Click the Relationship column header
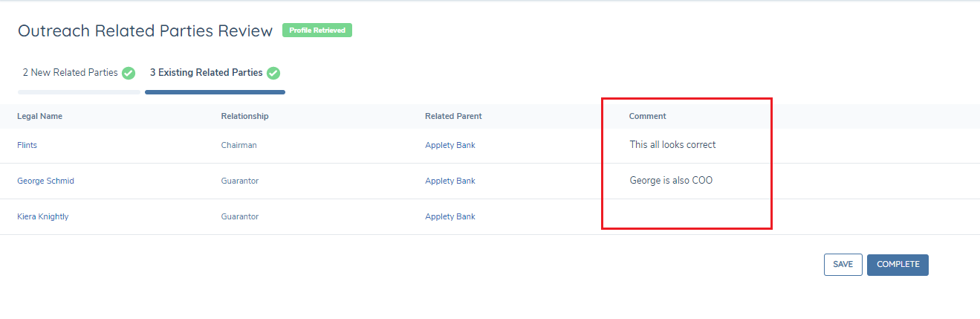 click(x=244, y=116)
